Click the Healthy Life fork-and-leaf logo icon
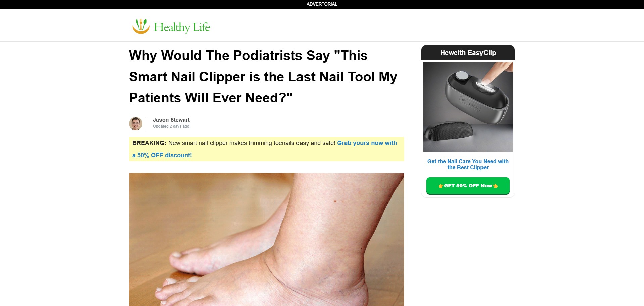The height and width of the screenshot is (306, 644). (141, 26)
